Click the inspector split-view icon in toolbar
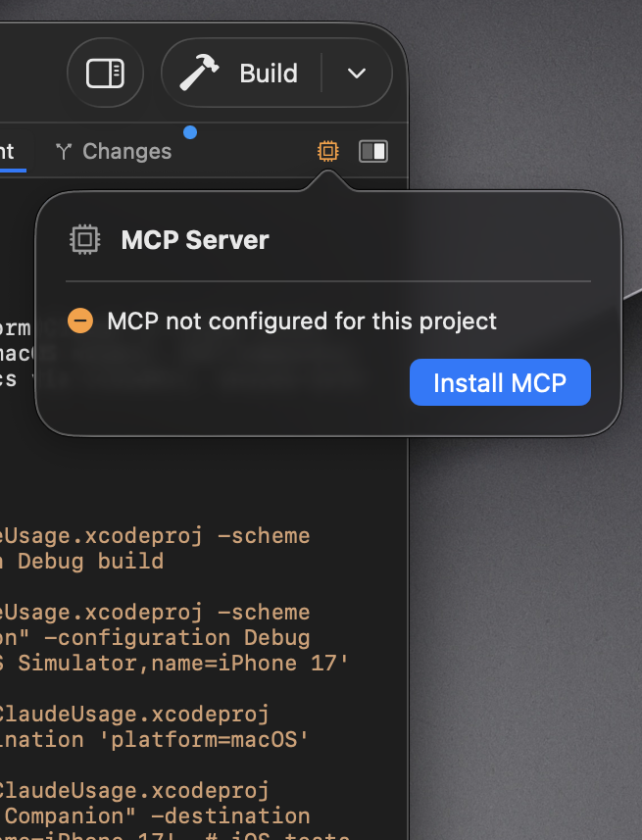The image size is (642, 840). point(373,151)
